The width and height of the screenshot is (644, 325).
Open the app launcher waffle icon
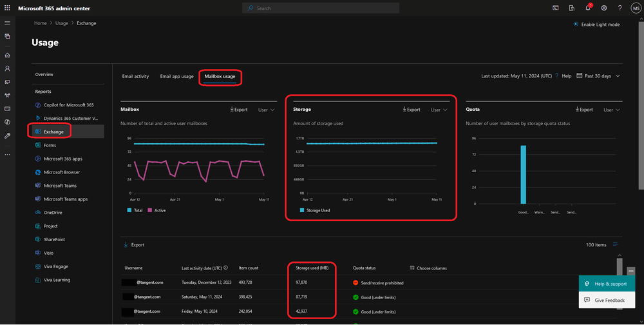[7, 8]
